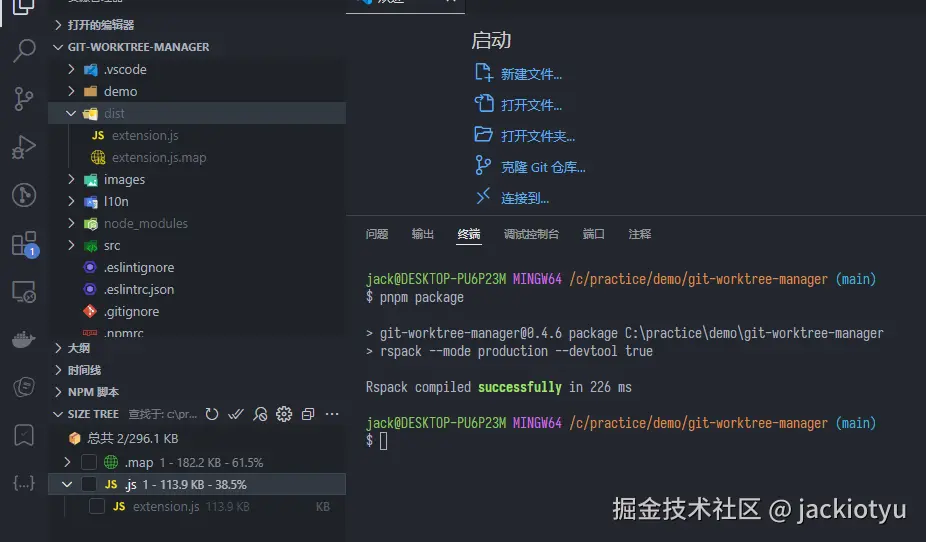Expand the l10n folder
The height and width of the screenshot is (542, 926).
71,201
